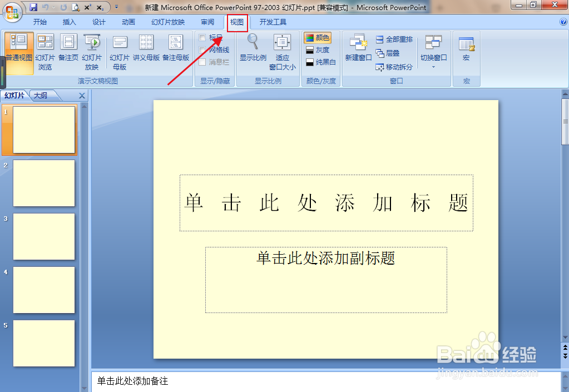Select slide 4 thumbnail

click(x=44, y=290)
